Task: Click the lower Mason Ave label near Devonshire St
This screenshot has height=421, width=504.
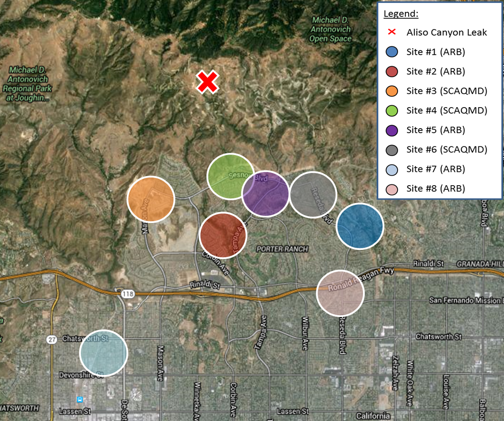Action: coord(160,363)
